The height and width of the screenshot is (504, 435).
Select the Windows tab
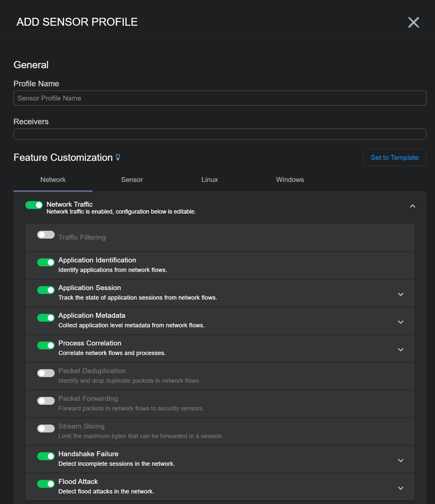point(290,180)
